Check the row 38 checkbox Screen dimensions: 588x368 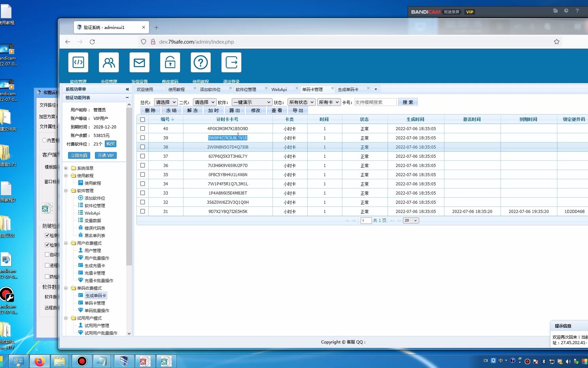click(x=143, y=147)
